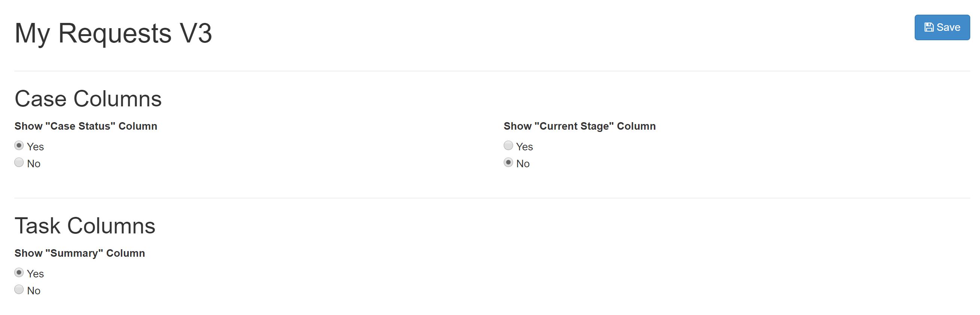
Task: Click the "Yes" label text under Case Status
Action: click(35, 147)
